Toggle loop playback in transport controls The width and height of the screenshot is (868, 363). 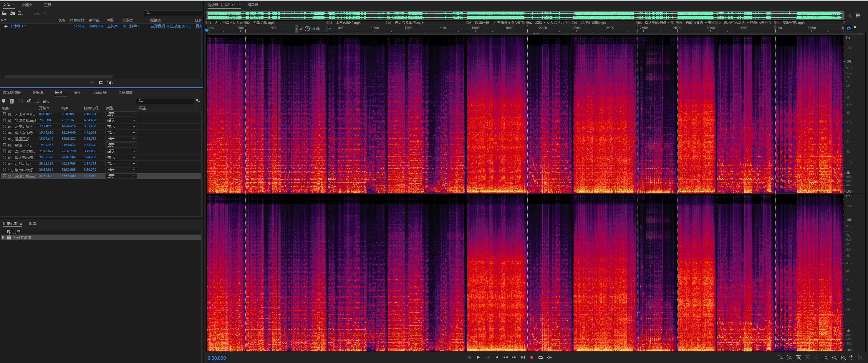tap(540, 357)
